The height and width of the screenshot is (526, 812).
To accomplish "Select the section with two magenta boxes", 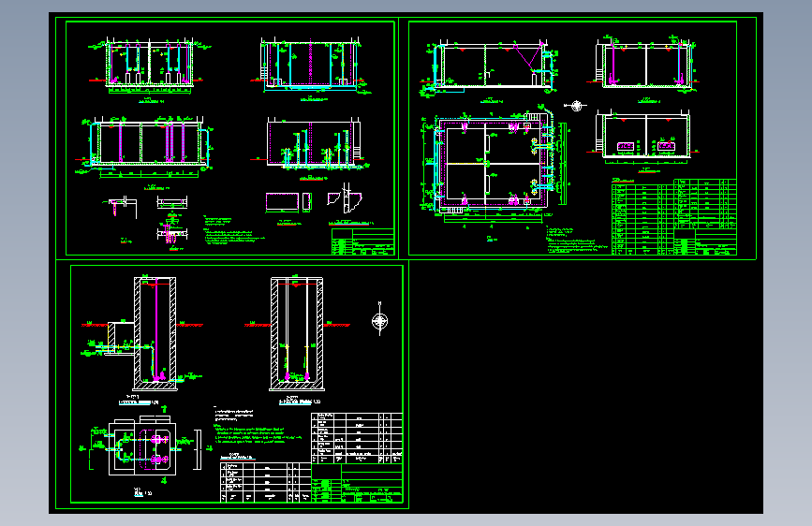I will click(x=643, y=137).
